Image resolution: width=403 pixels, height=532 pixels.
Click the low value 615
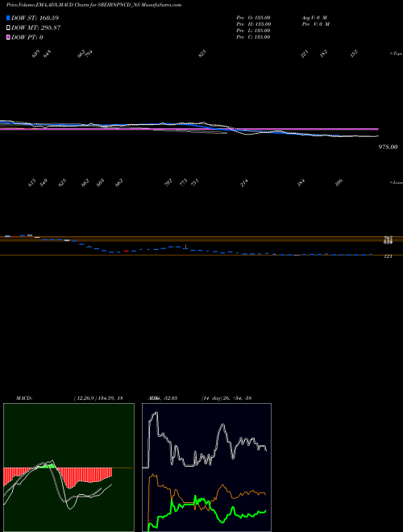(x=31, y=183)
